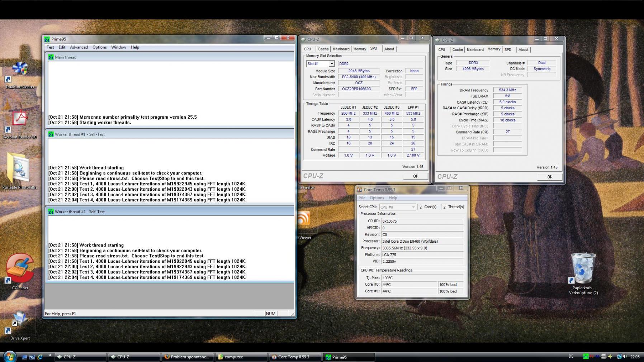The height and width of the screenshot is (362, 644).
Task: Expand the quick launch overflow chevron
Action: [x=49, y=356]
